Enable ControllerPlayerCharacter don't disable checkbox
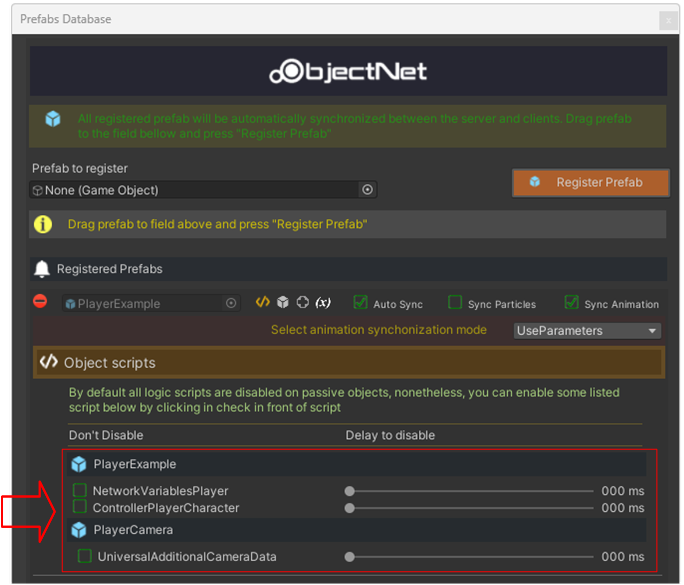 (x=80, y=507)
